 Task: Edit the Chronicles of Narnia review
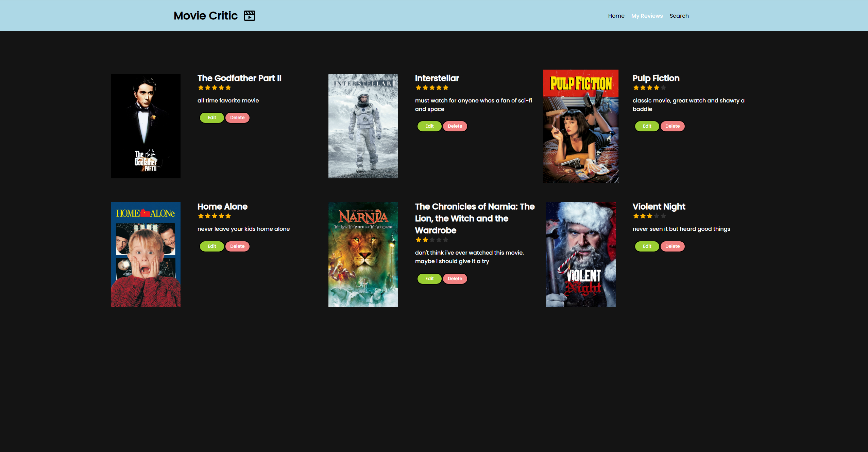click(x=429, y=278)
